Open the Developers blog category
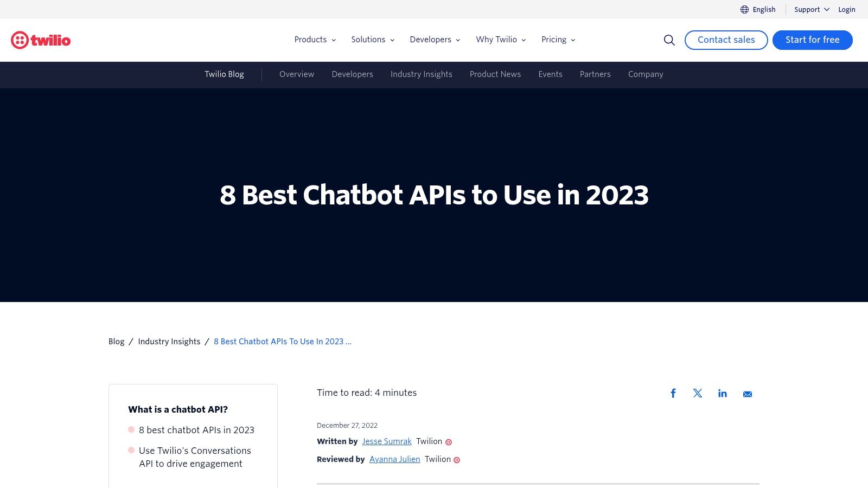Viewport: 868px width, 488px height. [x=353, y=74]
